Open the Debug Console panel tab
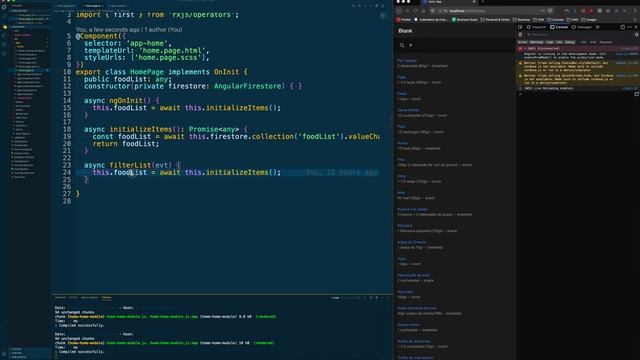 (x=89, y=298)
